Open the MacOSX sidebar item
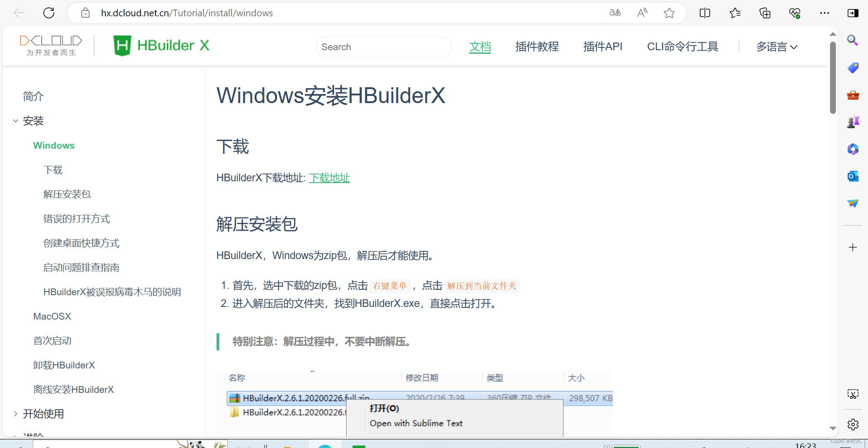The image size is (868, 448). pyautogui.click(x=52, y=316)
